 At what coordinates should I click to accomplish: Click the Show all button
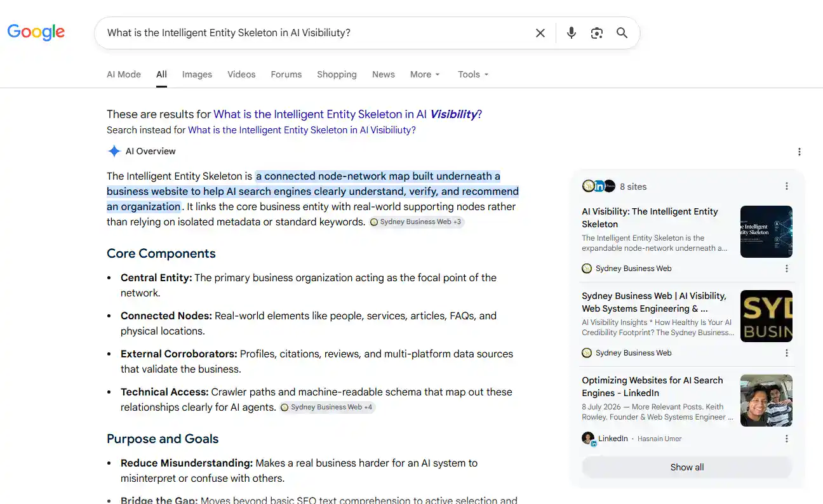click(x=687, y=467)
